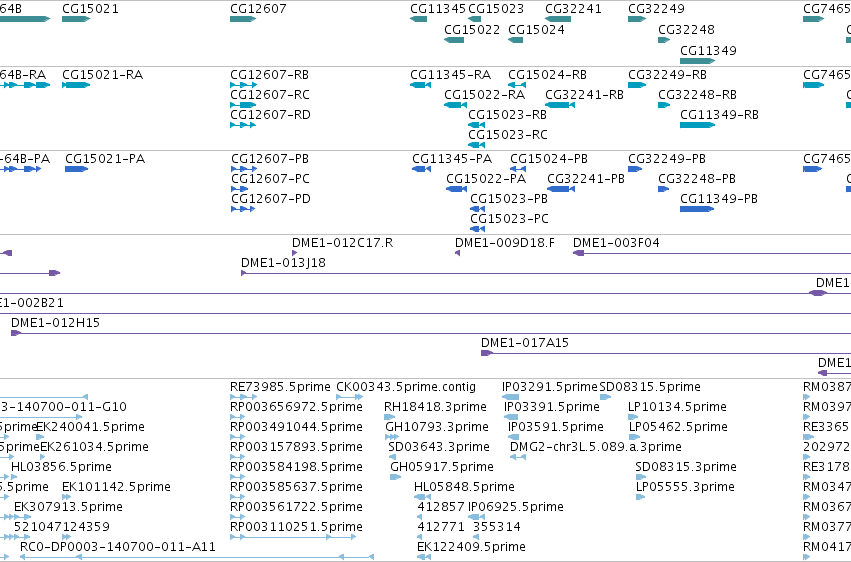Select the CG15022 gene label
This screenshot has width=851, height=562.
coord(472,29)
